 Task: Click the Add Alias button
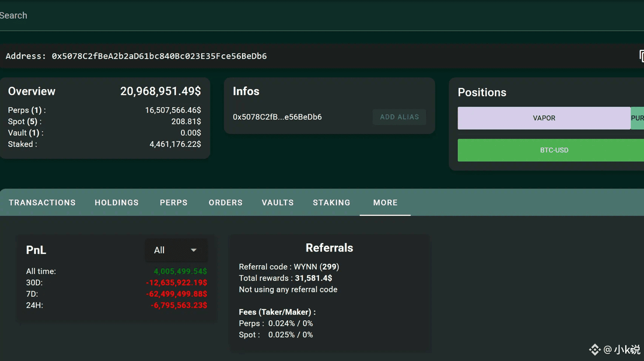[399, 117]
